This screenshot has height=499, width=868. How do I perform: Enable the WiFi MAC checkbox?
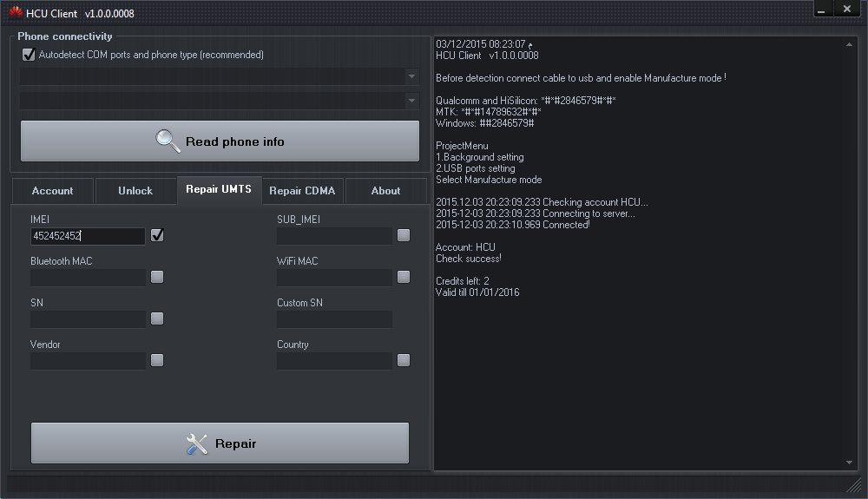tap(404, 277)
